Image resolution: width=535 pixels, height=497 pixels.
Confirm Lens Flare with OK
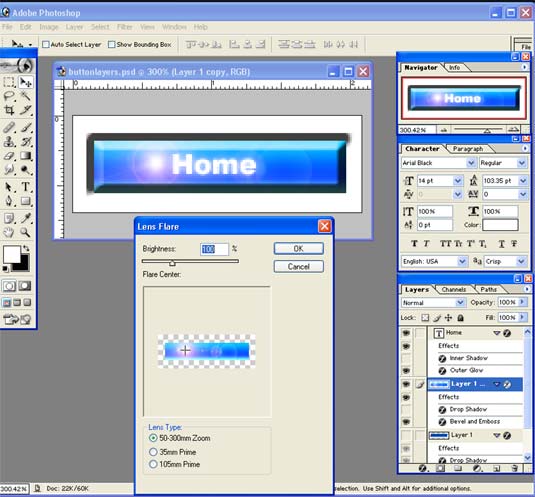pyautogui.click(x=299, y=249)
